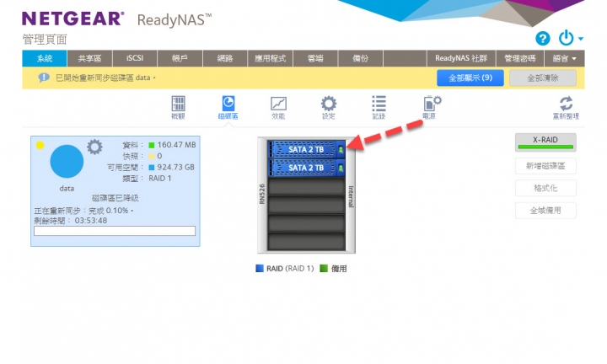Click the first disk's green status LED

click(x=341, y=149)
